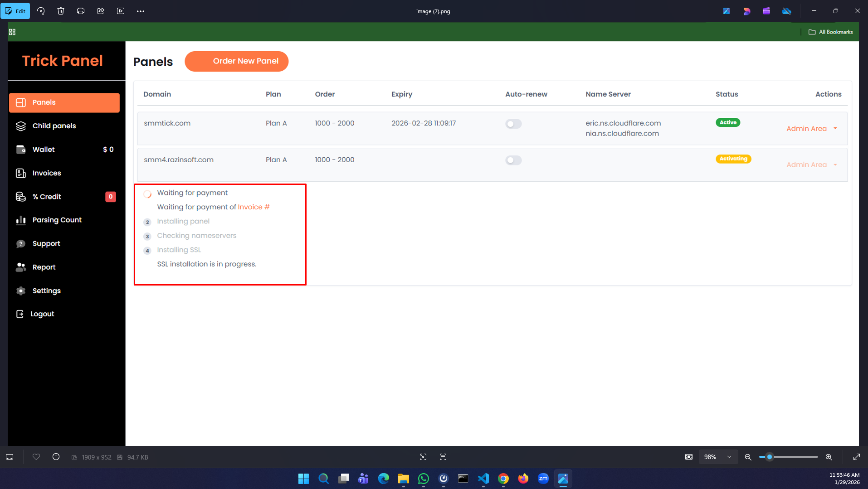The image size is (868, 489).
Task: Click the print icon in toolbar
Action: click(x=81, y=11)
